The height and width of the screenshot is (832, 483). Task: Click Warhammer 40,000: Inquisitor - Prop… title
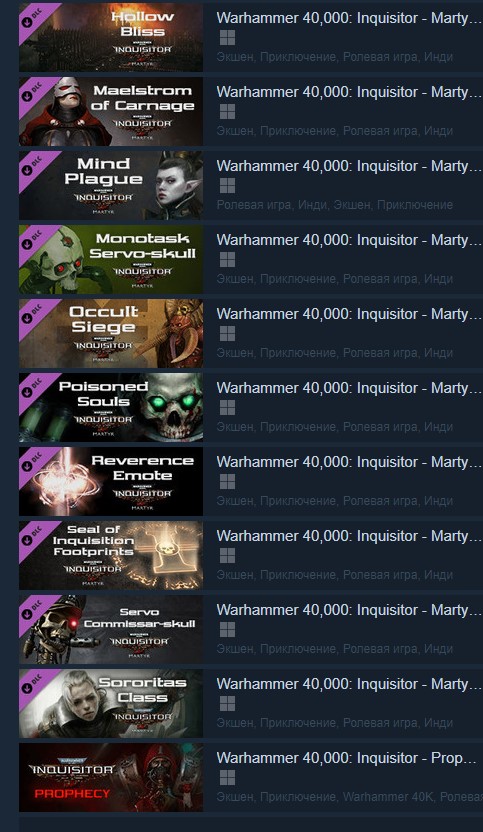coord(347,758)
